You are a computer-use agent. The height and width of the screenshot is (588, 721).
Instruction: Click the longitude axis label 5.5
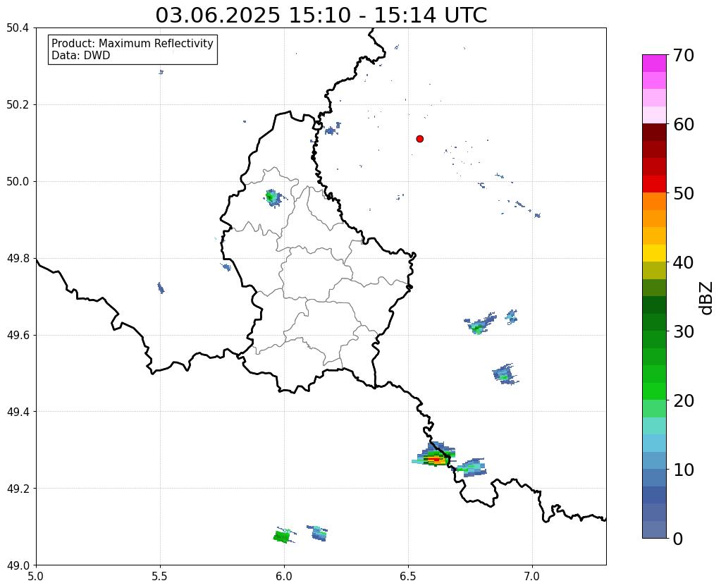[x=160, y=576]
